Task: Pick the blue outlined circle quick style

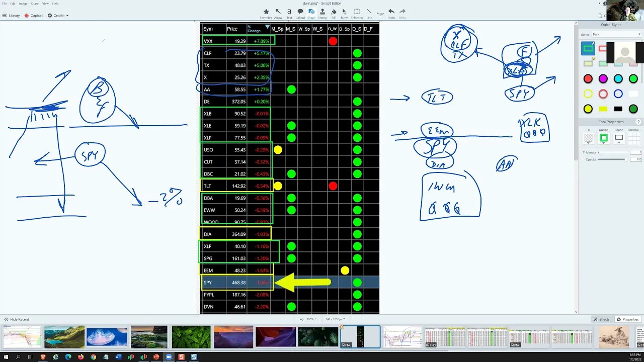Action: click(x=618, y=94)
